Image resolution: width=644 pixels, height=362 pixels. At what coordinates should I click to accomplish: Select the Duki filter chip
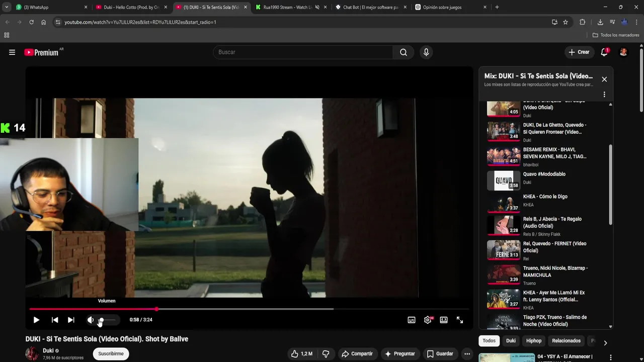pos(511,341)
